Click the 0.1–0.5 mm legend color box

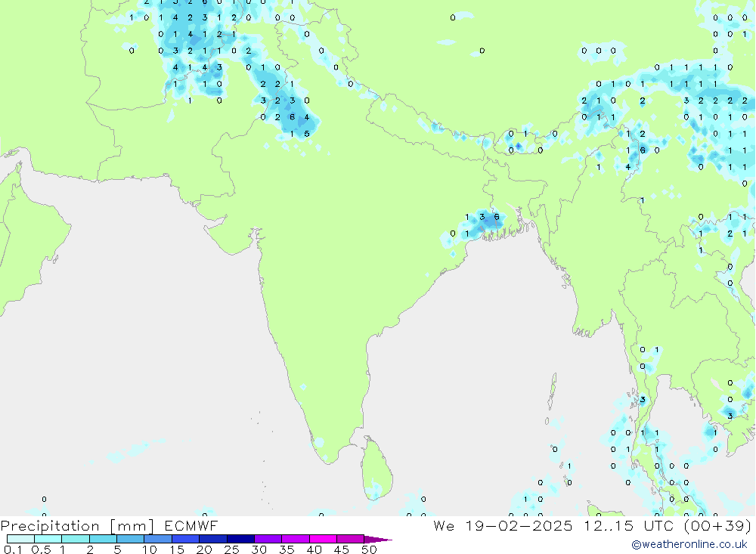coord(20,539)
